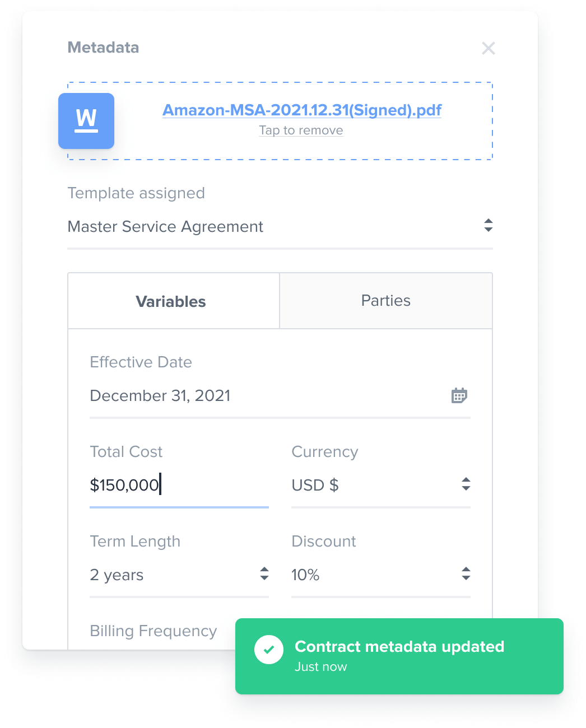Click Master Service Agreement template value
Screen dimensions: 586x728
(165, 227)
